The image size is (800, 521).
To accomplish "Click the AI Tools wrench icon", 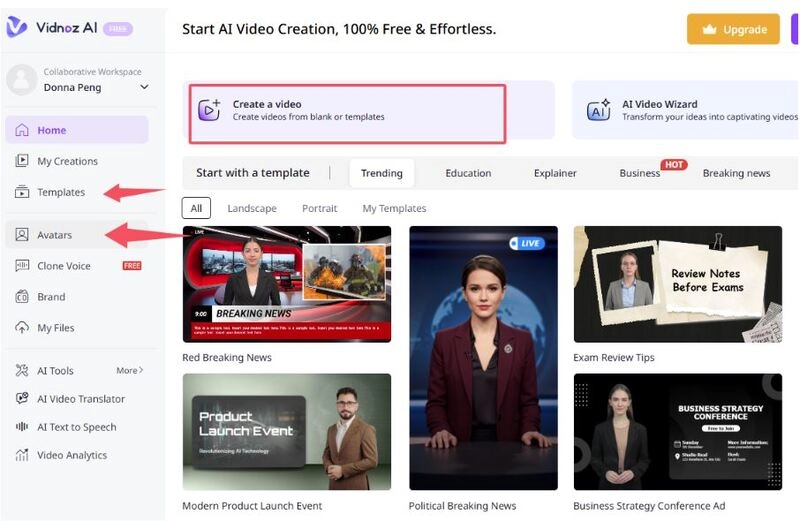I will pos(22,370).
